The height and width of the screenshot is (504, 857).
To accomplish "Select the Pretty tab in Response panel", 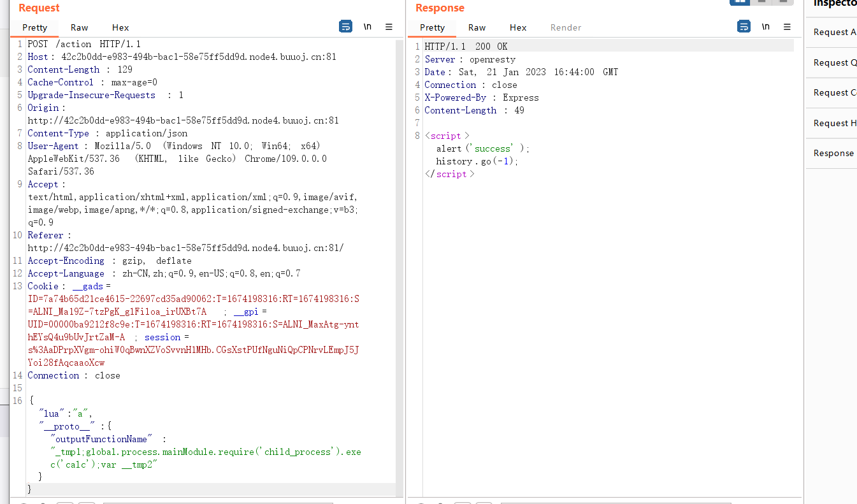I will point(433,27).
